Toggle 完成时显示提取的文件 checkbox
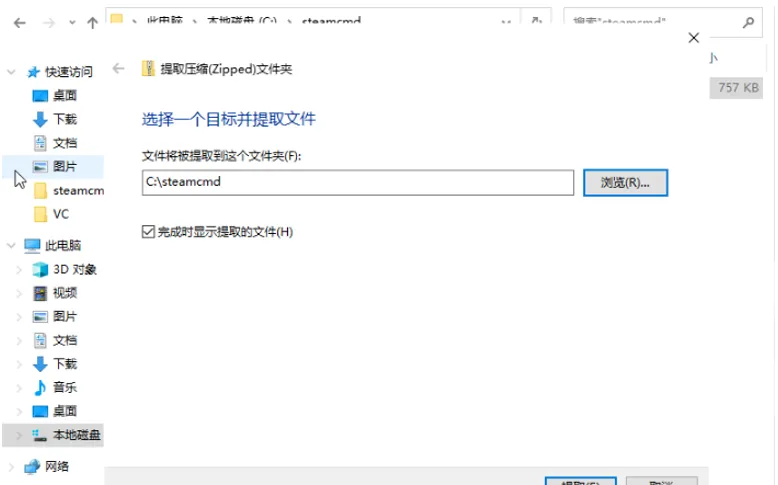The width and height of the screenshot is (778, 485). (148, 232)
